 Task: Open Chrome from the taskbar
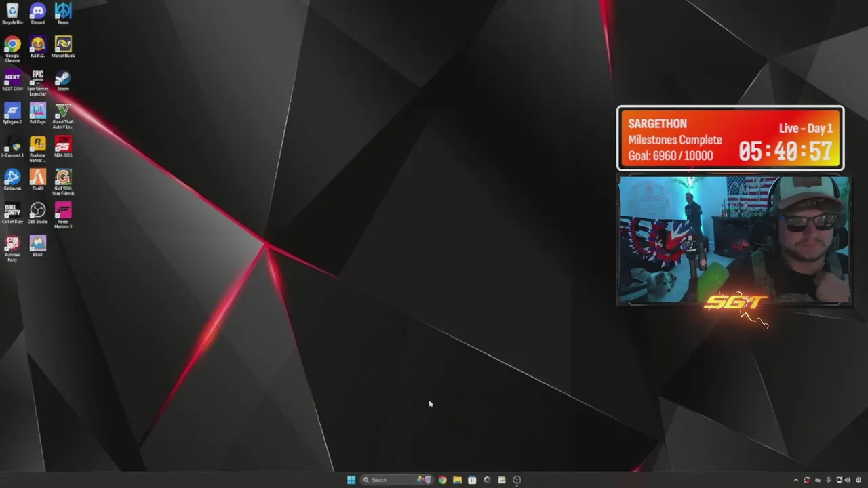pyautogui.click(x=442, y=480)
